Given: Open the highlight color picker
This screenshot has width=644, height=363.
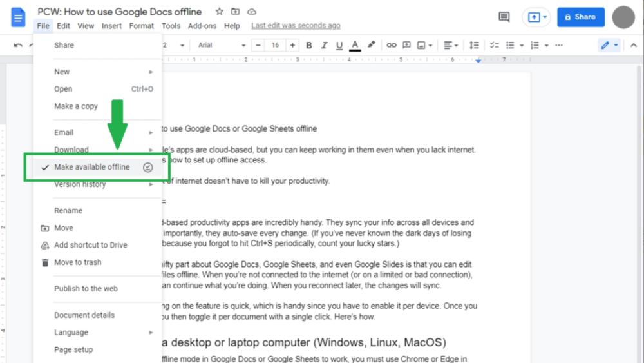Looking at the screenshot, I should point(372,44).
